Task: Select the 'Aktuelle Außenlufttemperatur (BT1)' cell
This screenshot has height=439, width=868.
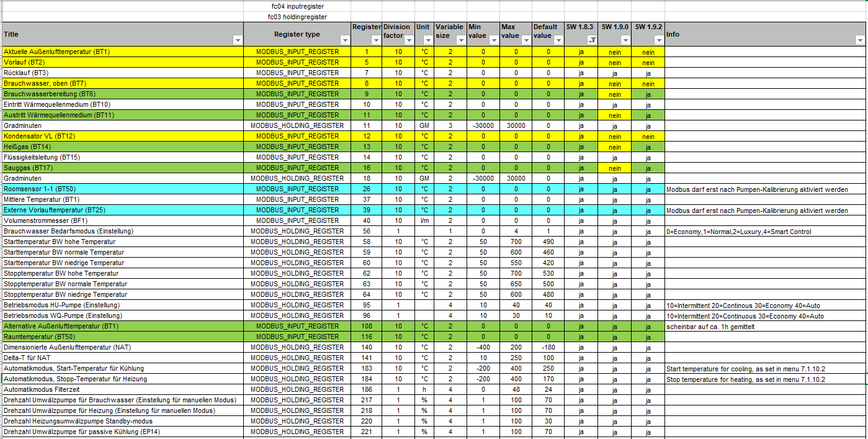Action: click(122, 52)
